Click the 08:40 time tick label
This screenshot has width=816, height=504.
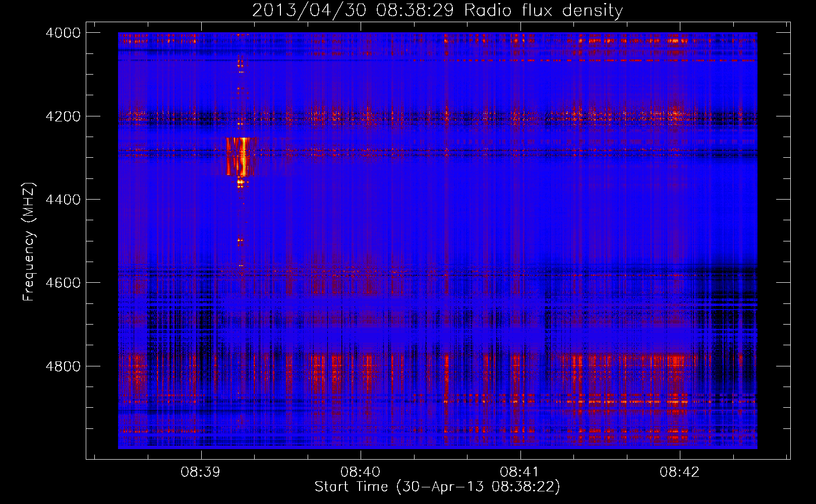tap(360, 472)
